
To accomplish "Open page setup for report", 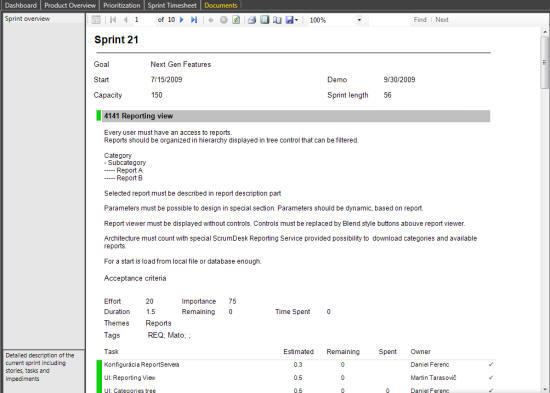I will (x=277, y=20).
